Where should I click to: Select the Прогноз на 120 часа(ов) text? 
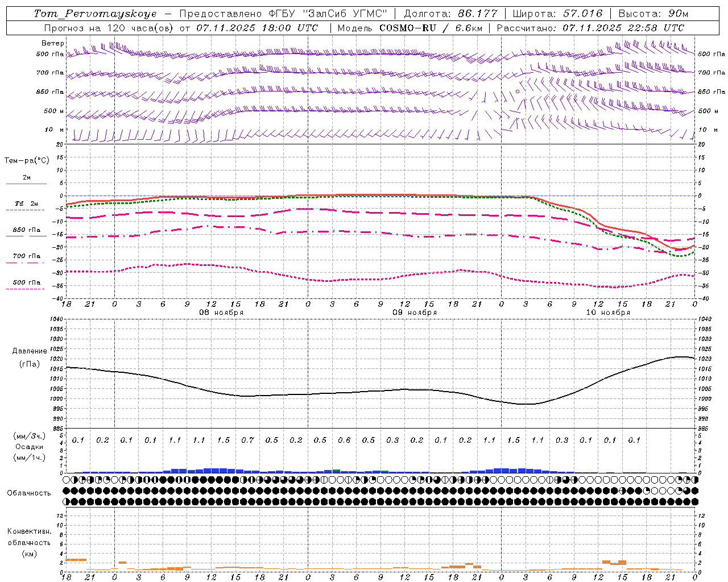(109, 28)
